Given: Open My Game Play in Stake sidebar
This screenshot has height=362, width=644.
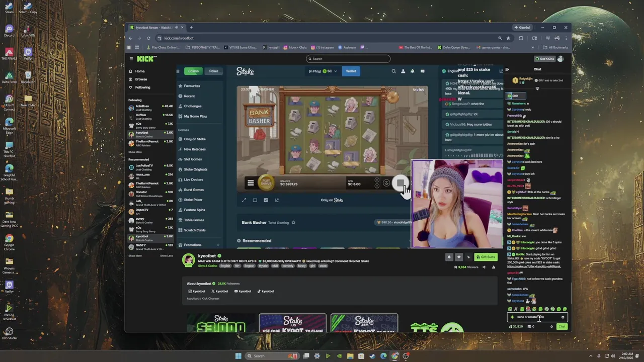Looking at the screenshot, I should 195,116.
